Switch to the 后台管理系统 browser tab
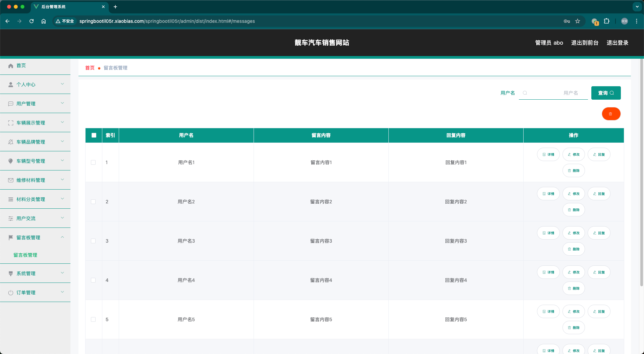 [69, 7]
